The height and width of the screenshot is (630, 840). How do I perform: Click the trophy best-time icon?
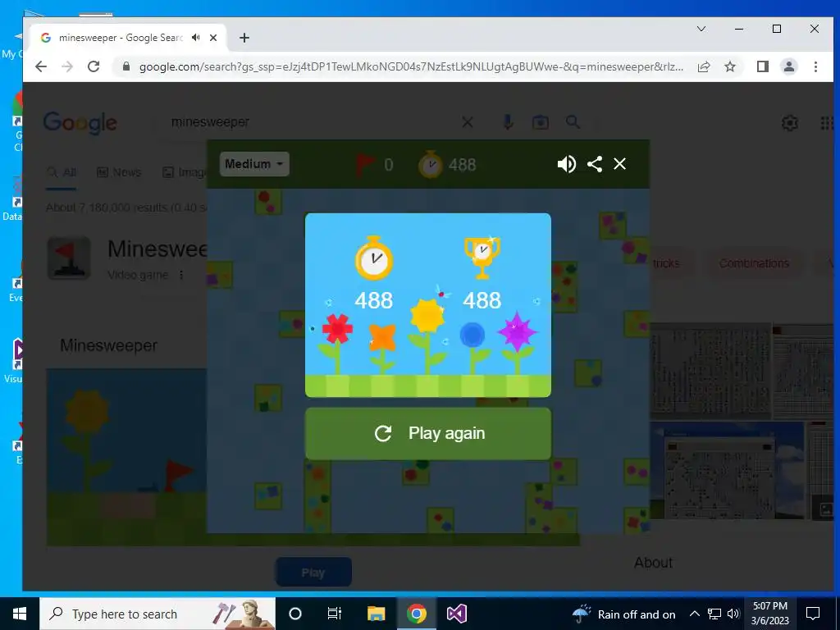click(x=482, y=258)
